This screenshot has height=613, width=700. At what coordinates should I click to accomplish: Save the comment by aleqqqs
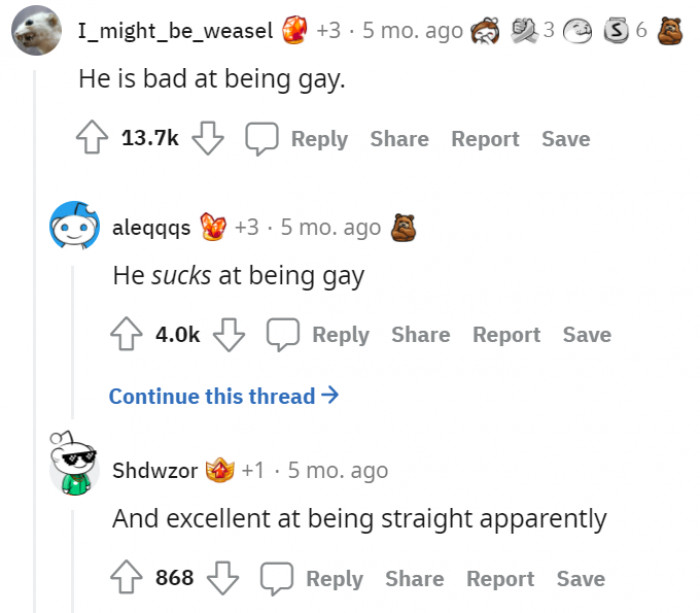pyautogui.click(x=587, y=334)
